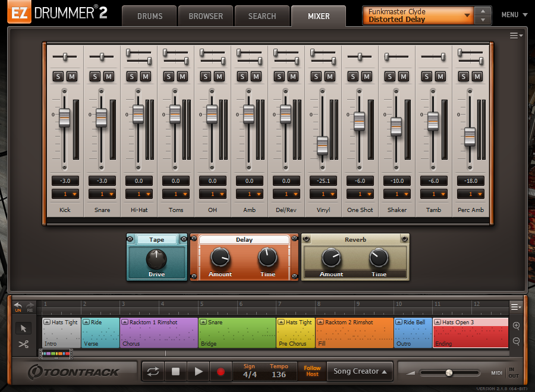Click the play button
Screen dimensions: 535x392
tap(198, 372)
